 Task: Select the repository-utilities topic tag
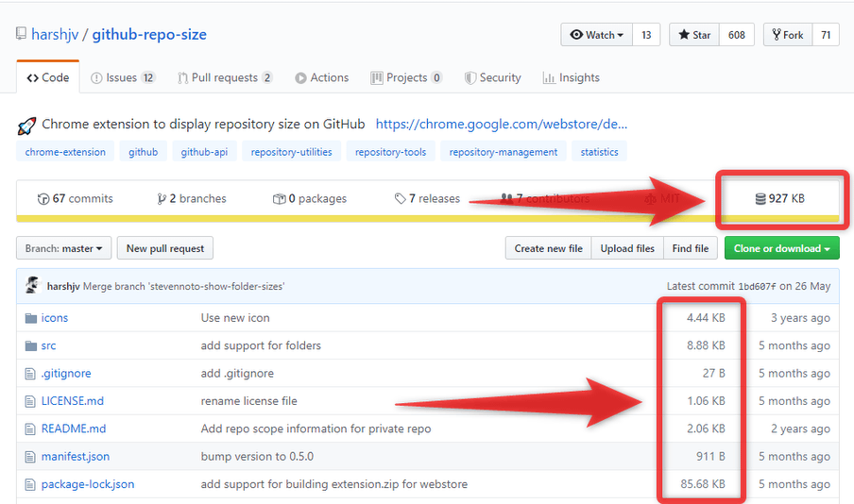tap(291, 152)
